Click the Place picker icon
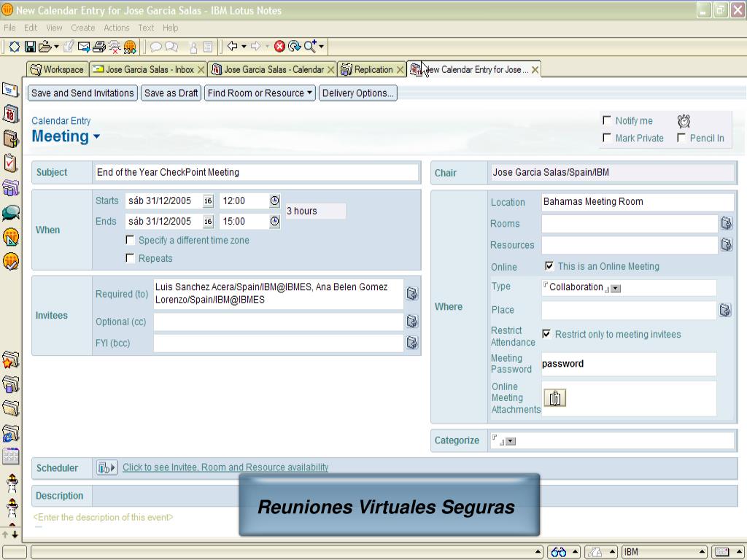The image size is (747, 560). click(x=724, y=310)
